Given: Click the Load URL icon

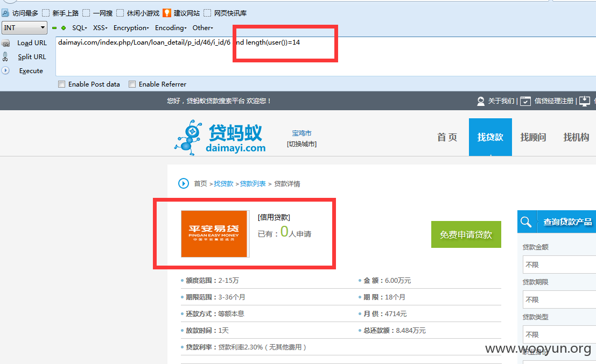Looking at the screenshot, I should 6,43.
